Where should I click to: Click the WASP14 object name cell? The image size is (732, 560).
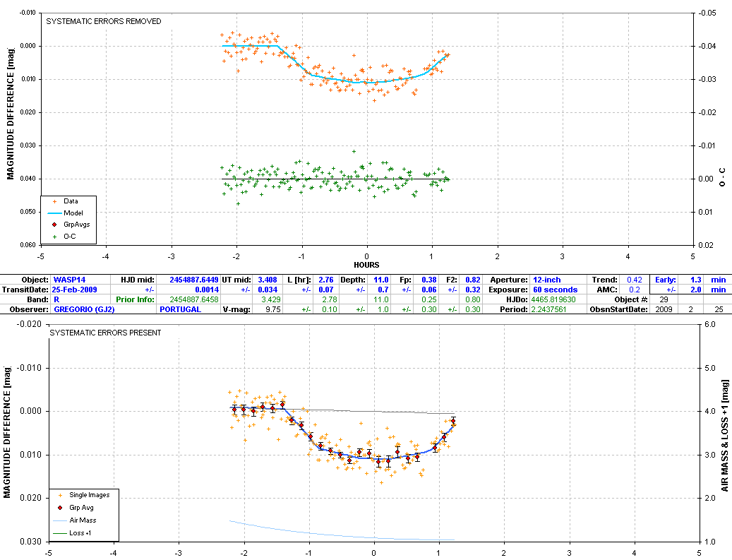pos(64,280)
